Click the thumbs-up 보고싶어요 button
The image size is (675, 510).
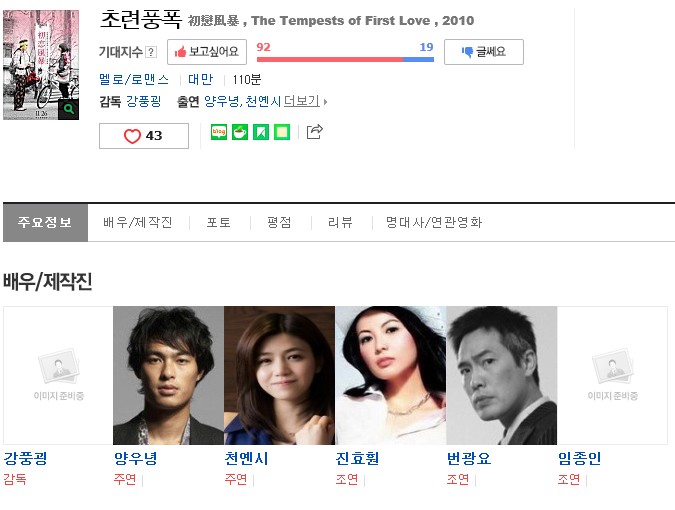point(207,52)
